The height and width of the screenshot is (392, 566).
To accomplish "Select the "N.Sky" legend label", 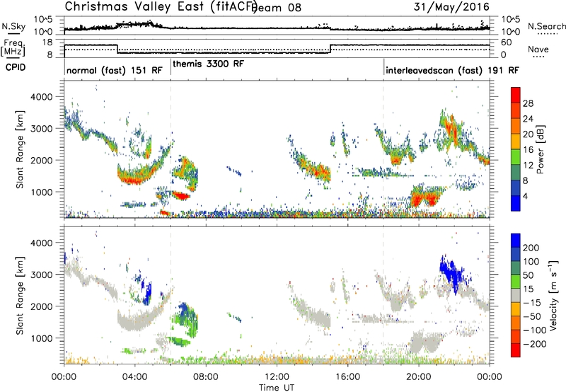I will tap(13, 26).
